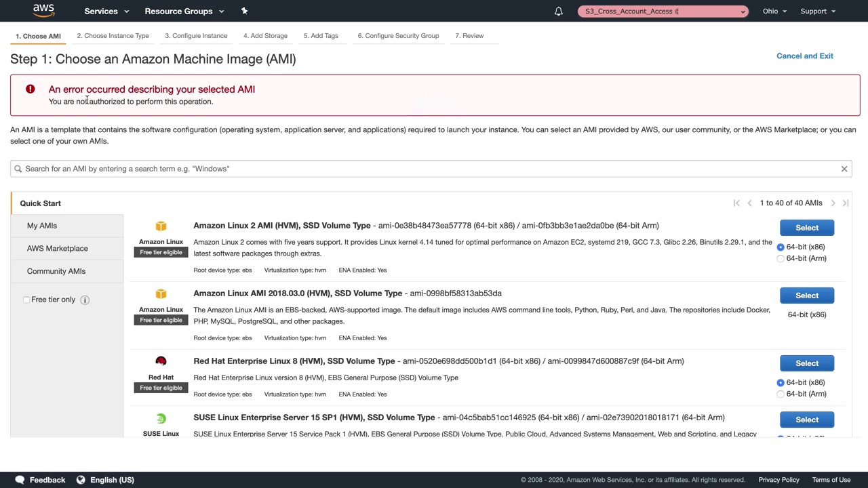
Task: Open the Services dropdown menu
Action: coord(106,11)
